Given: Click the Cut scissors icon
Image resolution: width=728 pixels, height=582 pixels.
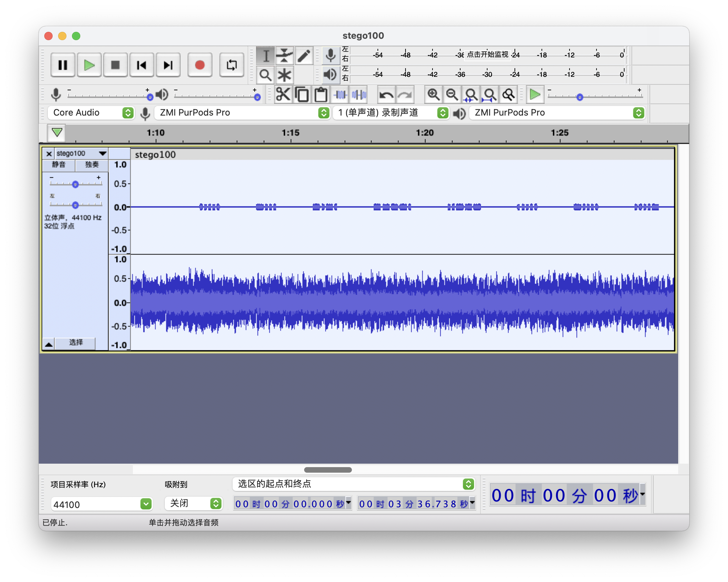Looking at the screenshot, I should [283, 94].
